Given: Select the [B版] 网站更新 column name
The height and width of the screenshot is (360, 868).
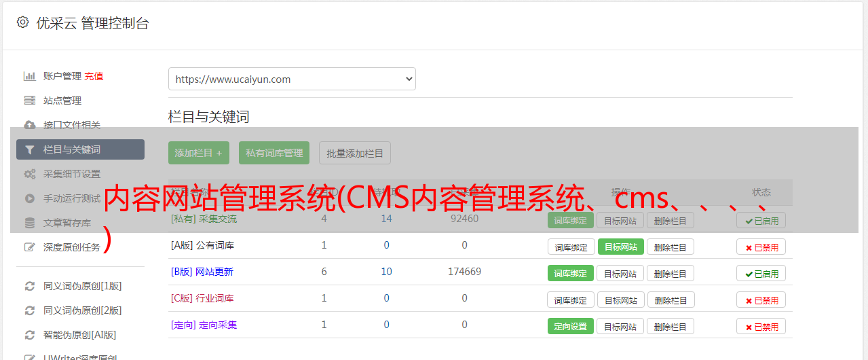Looking at the screenshot, I should [x=202, y=272].
